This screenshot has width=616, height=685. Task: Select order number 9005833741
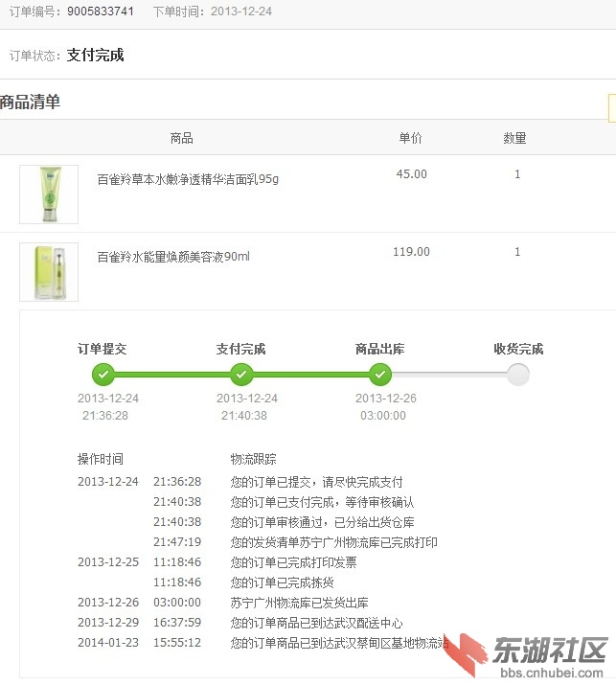click(x=101, y=11)
